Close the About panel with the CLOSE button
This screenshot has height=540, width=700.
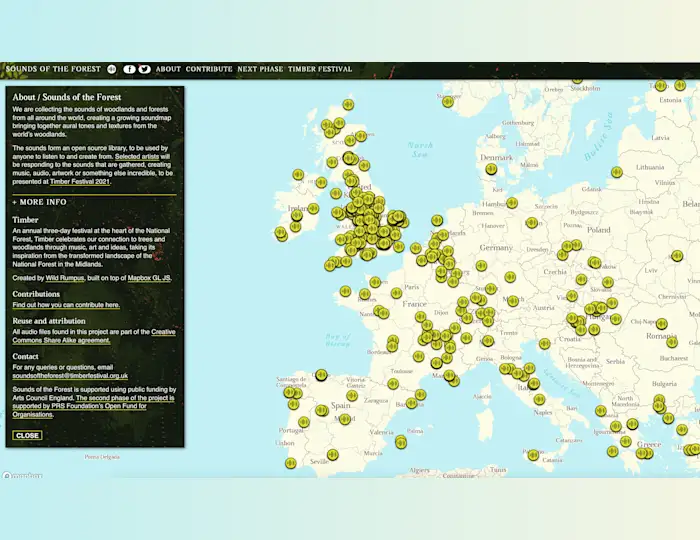point(27,436)
